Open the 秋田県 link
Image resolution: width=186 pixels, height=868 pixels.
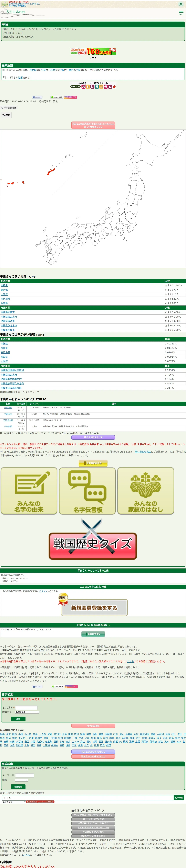(x=4, y=357)
